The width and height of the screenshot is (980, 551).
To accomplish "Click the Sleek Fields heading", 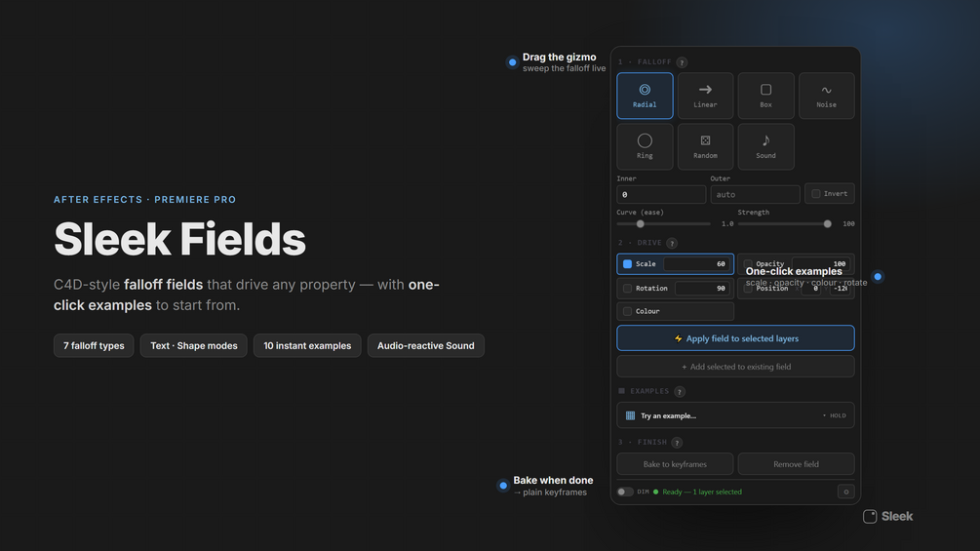I will [x=180, y=239].
